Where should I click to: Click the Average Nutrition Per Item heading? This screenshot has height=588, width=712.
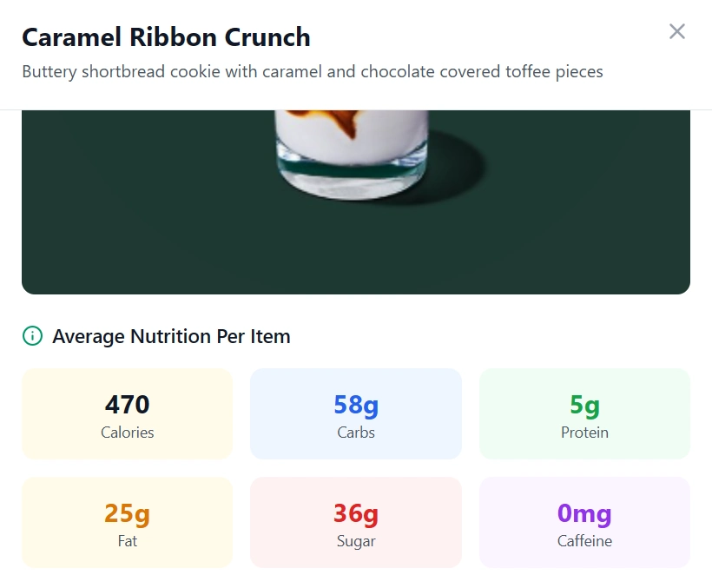(x=172, y=336)
